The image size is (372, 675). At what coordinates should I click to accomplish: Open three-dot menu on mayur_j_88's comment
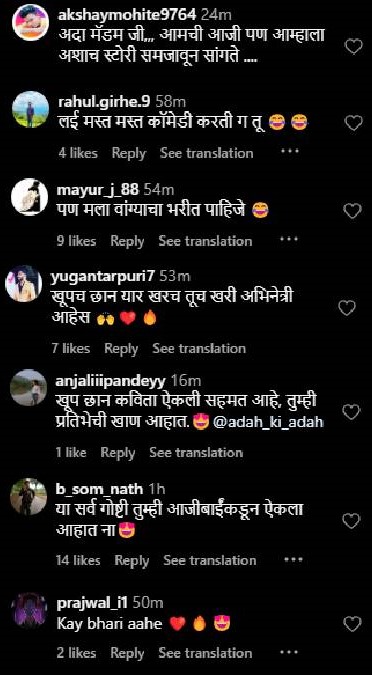pos(288,239)
